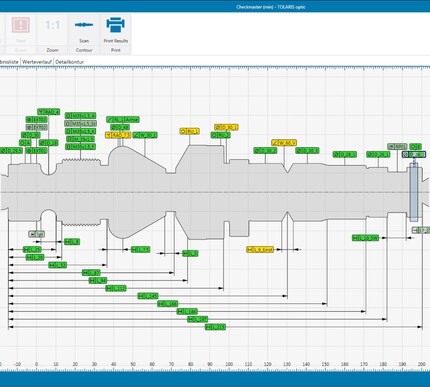This screenshot has width=430, height=387.
Task: Select the grayed M35x1.5 thread tag
Action: point(80,123)
